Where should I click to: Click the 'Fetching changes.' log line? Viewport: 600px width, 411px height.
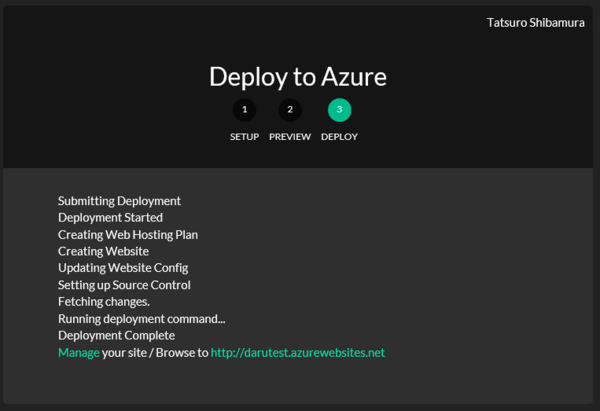tap(104, 302)
